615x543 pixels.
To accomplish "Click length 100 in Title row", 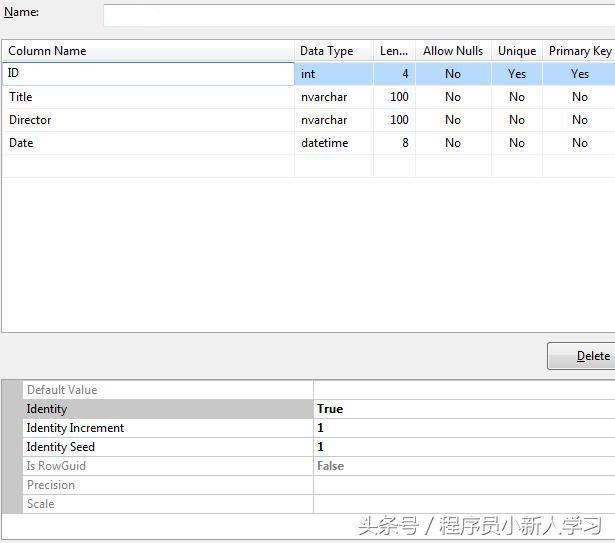I will click(x=394, y=97).
